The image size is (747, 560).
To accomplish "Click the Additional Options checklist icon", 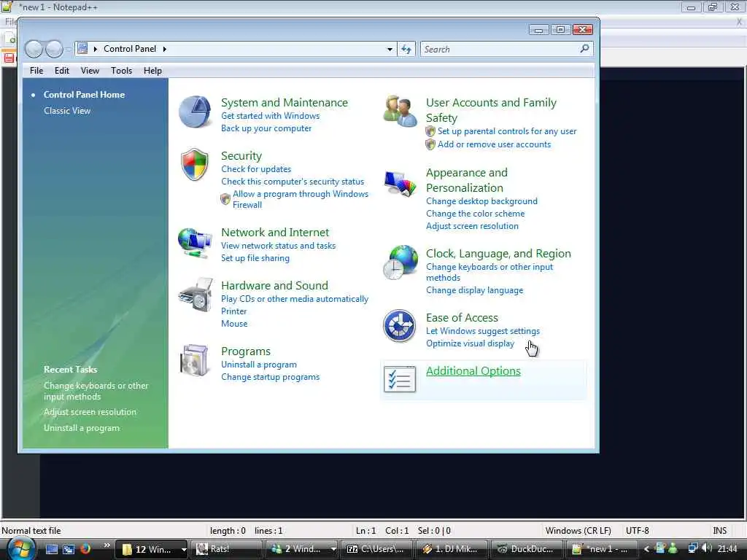I will (400, 379).
